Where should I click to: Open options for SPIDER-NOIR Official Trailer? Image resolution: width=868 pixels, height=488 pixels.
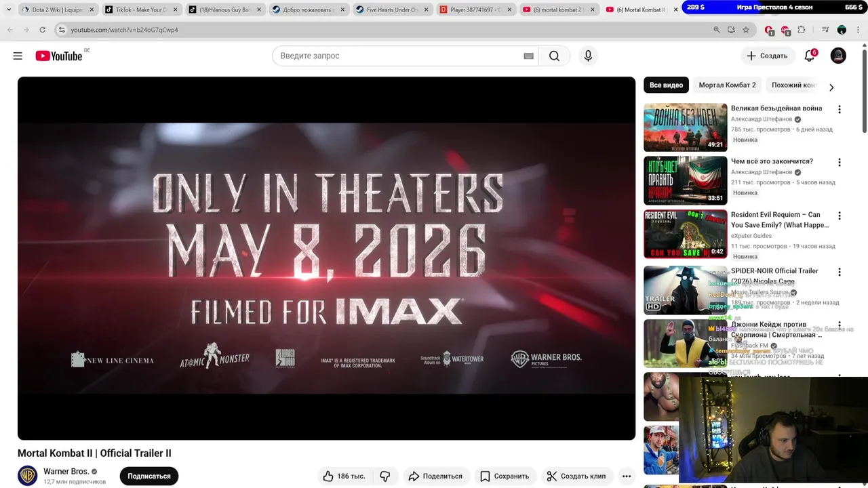coord(839,272)
